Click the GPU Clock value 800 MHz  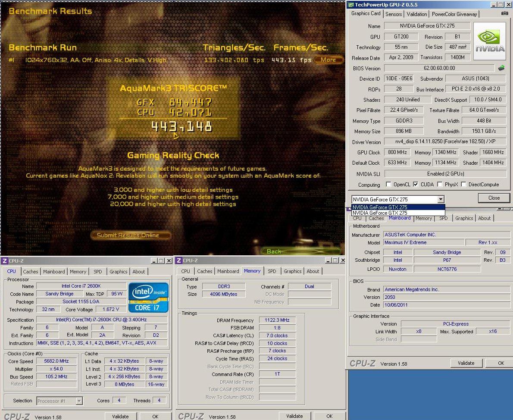pyautogui.click(x=397, y=152)
